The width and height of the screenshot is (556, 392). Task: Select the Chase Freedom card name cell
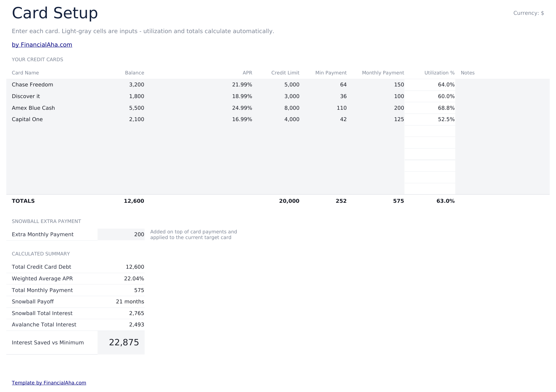52,85
